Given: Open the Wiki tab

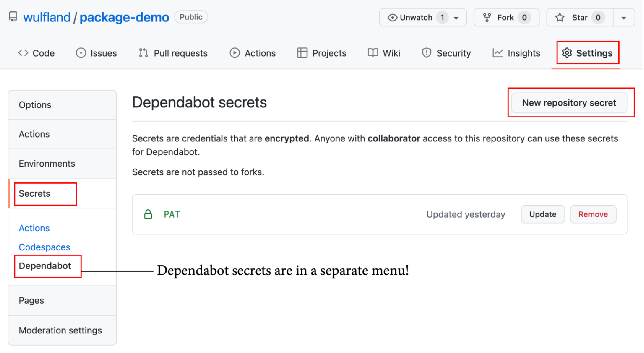Looking at the screenshot, I should click(x=384, y=53).
